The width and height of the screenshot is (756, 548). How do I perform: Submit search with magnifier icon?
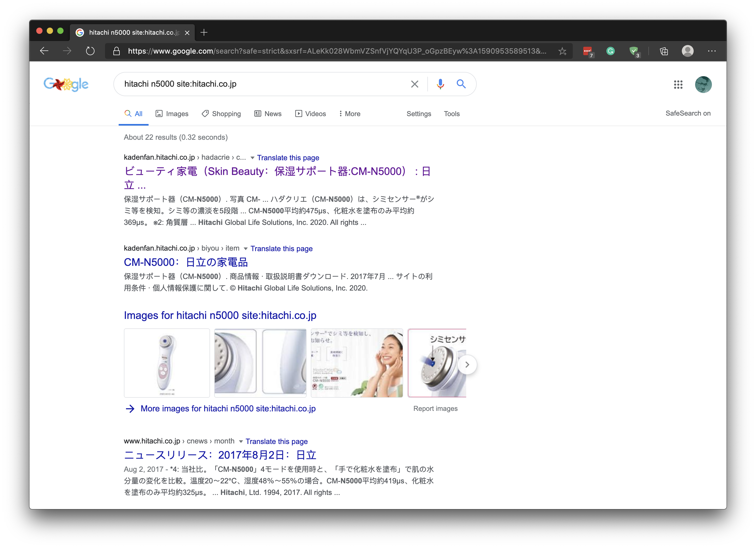click(461, 84)
